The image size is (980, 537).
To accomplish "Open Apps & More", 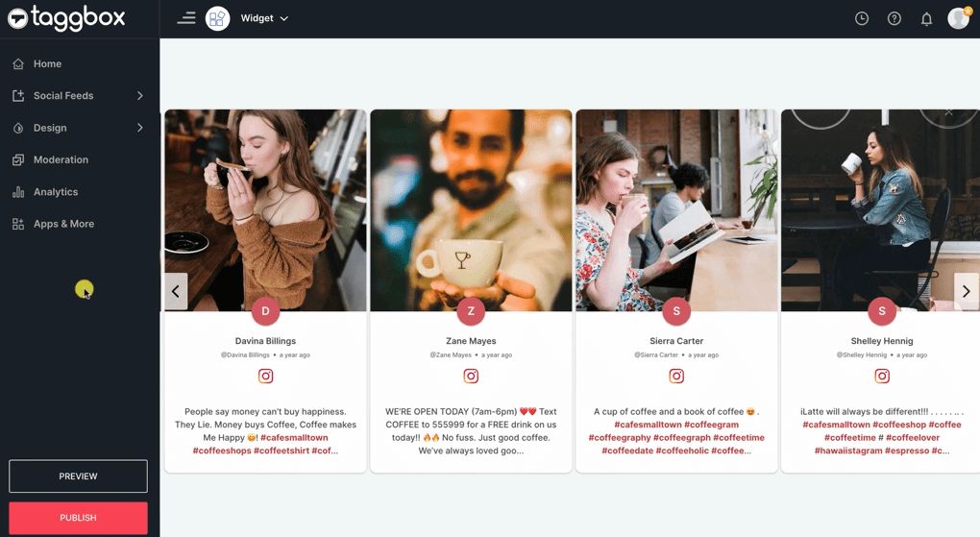I will coord(63,224).
